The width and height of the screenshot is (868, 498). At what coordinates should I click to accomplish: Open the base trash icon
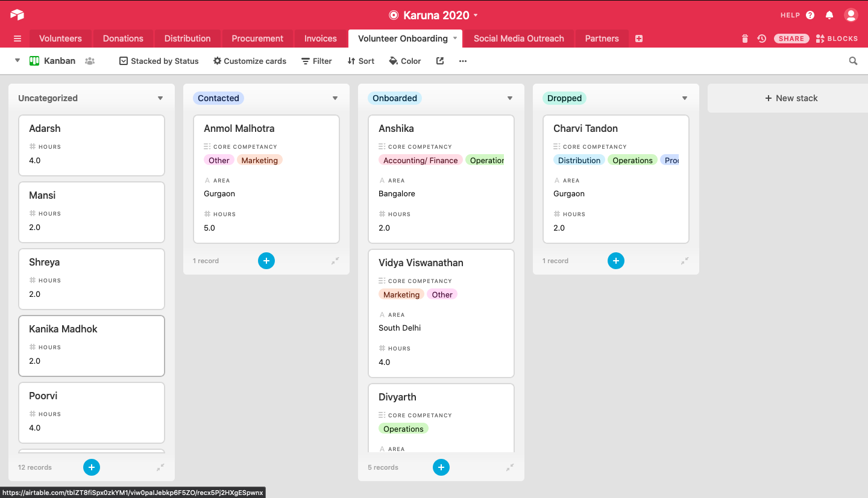744,39
